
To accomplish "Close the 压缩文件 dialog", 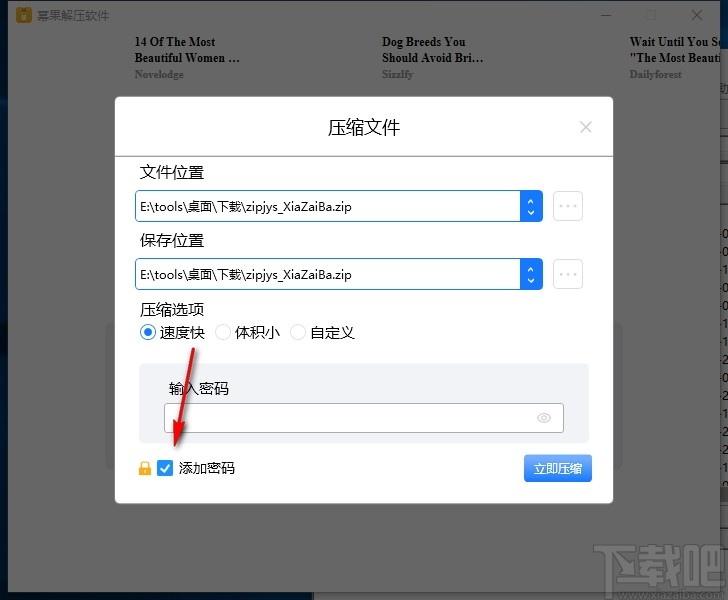I will pos(585,127).
